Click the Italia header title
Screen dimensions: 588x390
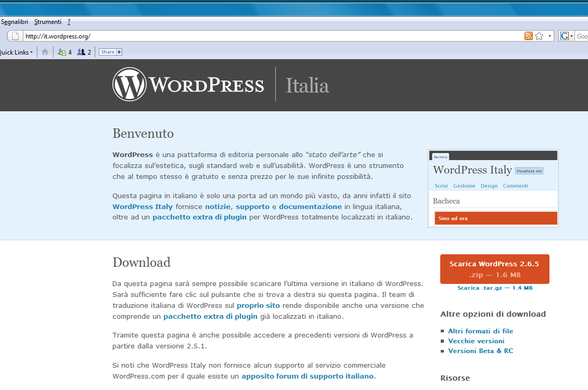[307, 85]
